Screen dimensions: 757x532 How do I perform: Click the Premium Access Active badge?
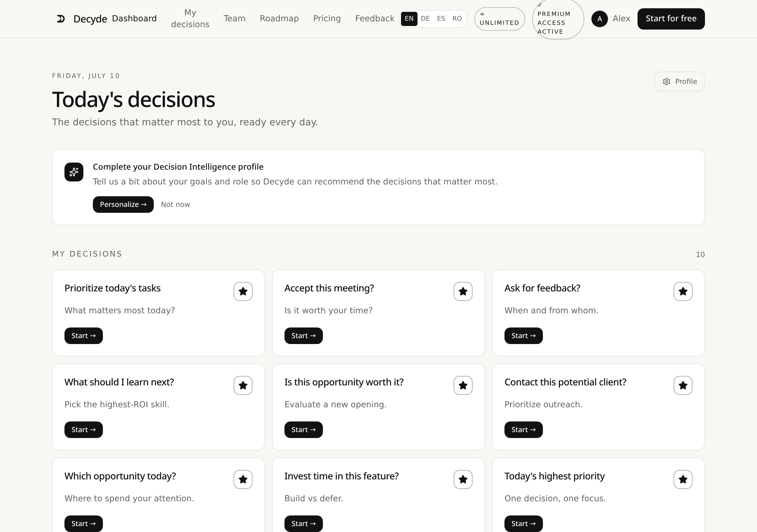[558, 19]
